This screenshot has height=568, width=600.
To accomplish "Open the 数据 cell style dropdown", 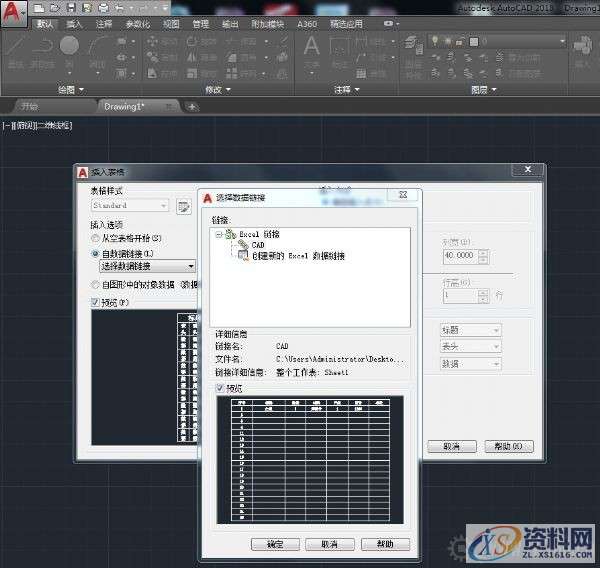I will [471, 364].
